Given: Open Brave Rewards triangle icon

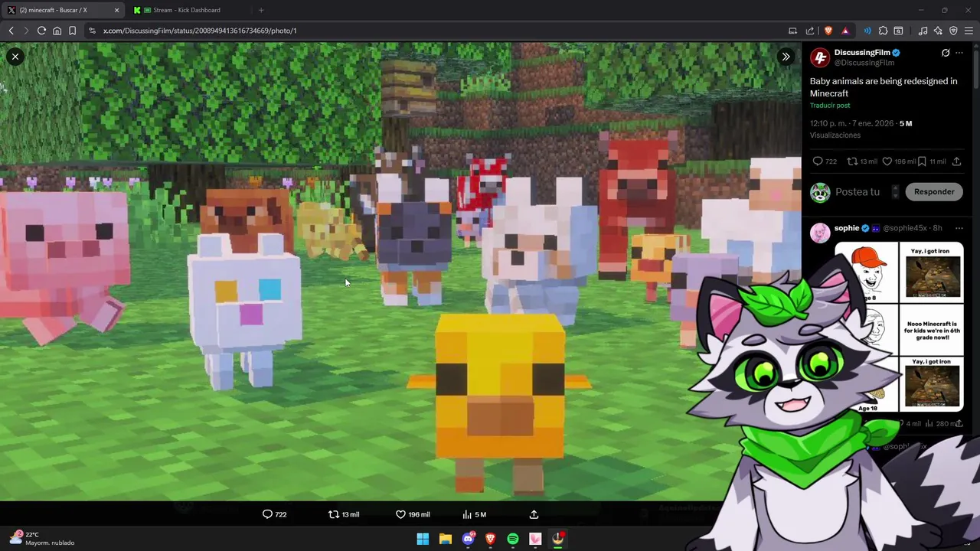Looking at the screenshot, I should 845,31.
